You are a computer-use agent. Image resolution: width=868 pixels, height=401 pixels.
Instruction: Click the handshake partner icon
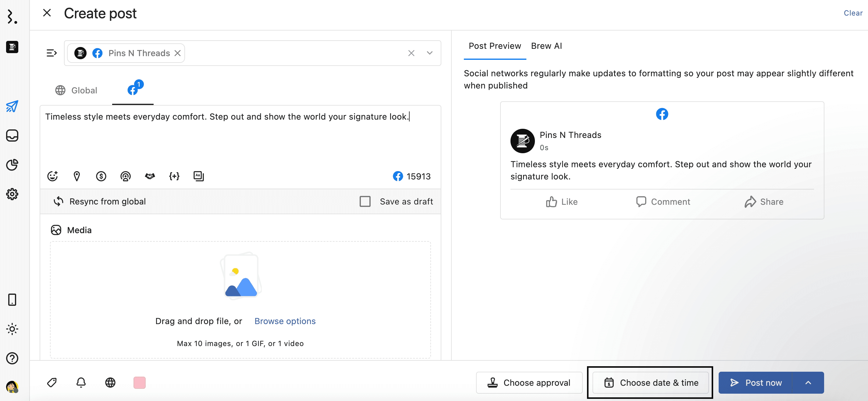tap(150, 176)
